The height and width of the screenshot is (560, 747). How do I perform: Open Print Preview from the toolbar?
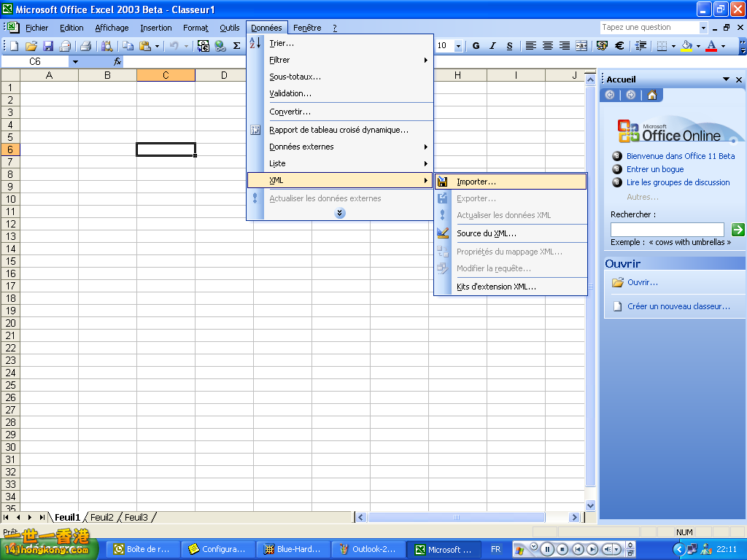[x=107, y=46]
